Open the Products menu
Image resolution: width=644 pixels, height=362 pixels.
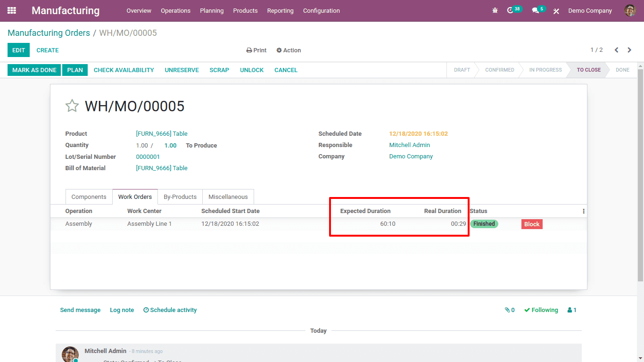pyautogui.click(x=245, y=10)
